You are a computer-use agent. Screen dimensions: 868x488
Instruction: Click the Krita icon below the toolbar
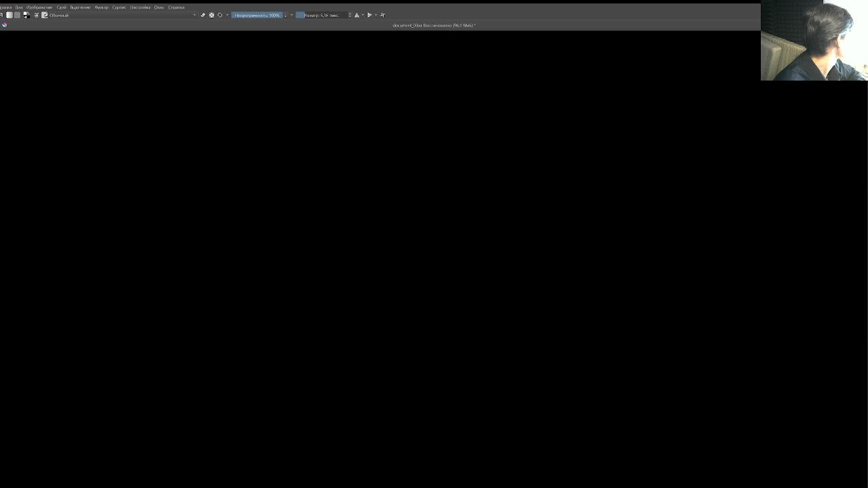coord(5,25)
